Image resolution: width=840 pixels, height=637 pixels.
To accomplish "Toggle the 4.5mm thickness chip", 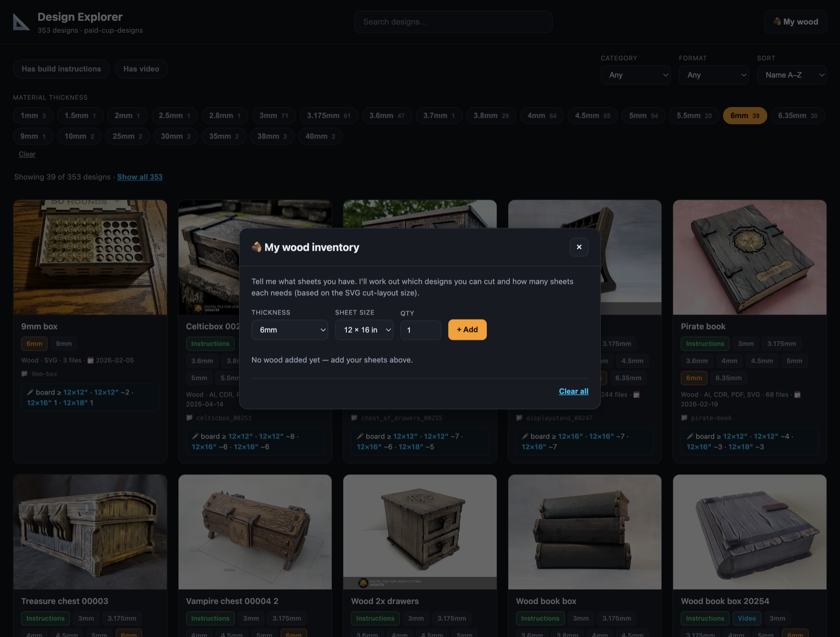I will pyautogui.click(x=592, y=116).
